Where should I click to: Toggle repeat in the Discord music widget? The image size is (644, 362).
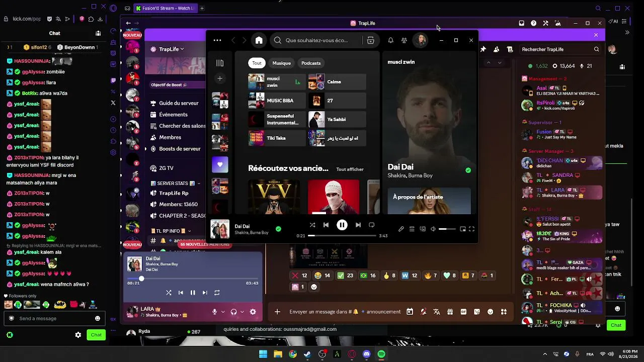[x=217, y=293]
